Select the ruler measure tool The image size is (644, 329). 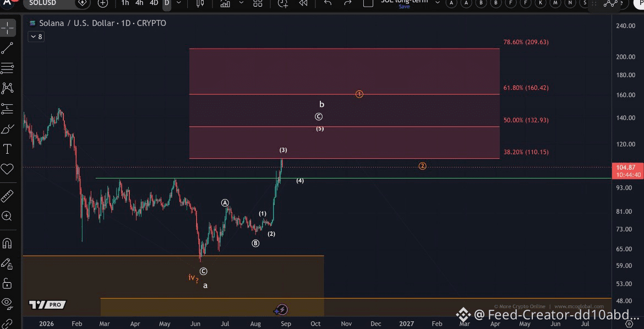coord(7,196)
